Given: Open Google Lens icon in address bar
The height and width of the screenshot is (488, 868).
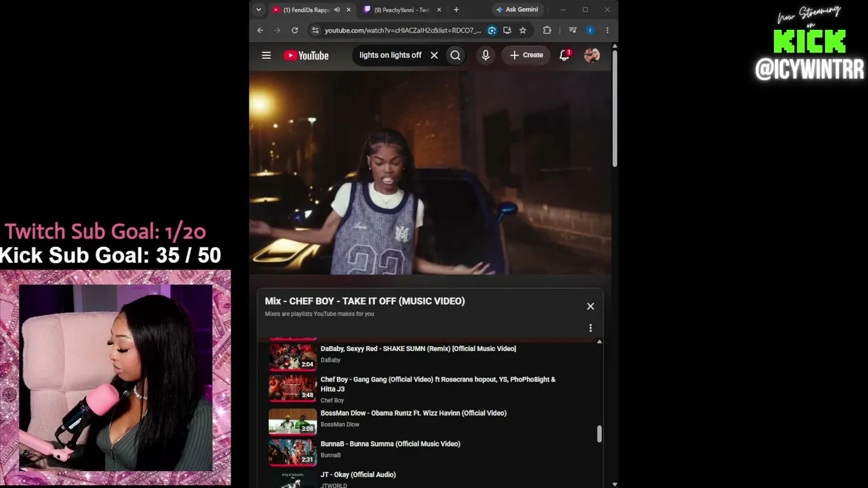Looking at the screenshot, I should click(x=492, y=30).
